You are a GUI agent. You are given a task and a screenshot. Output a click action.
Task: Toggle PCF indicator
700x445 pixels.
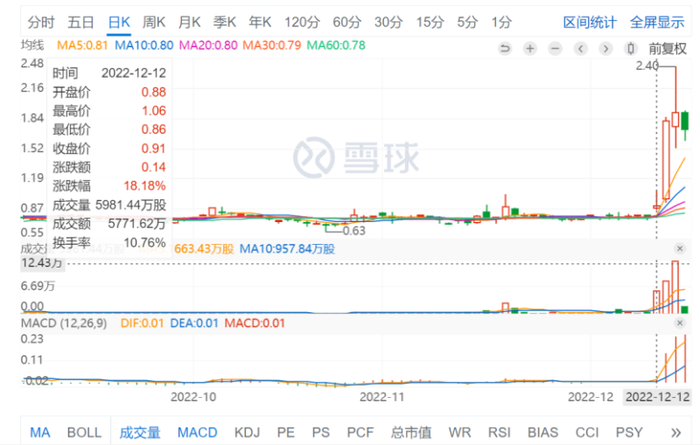(x=360, y=433)
